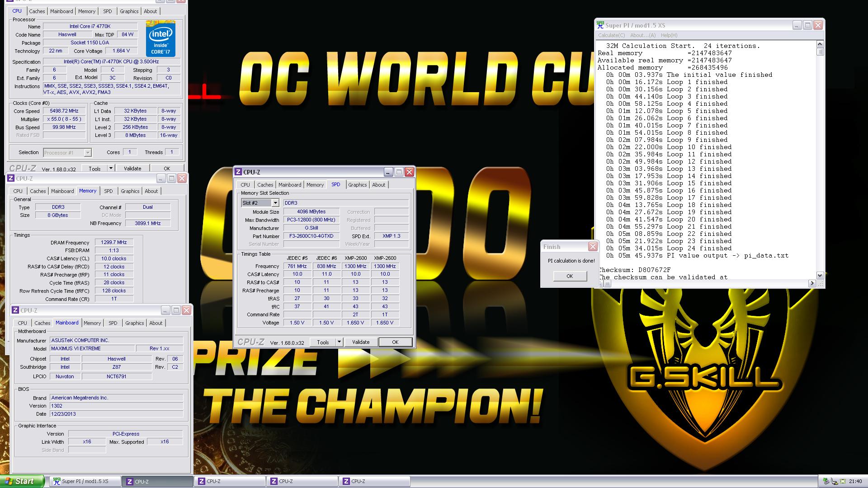This screenshot has height=488, width=868.
Task: Click Validate in top CPU-Z window
Action: pos(132,169)
